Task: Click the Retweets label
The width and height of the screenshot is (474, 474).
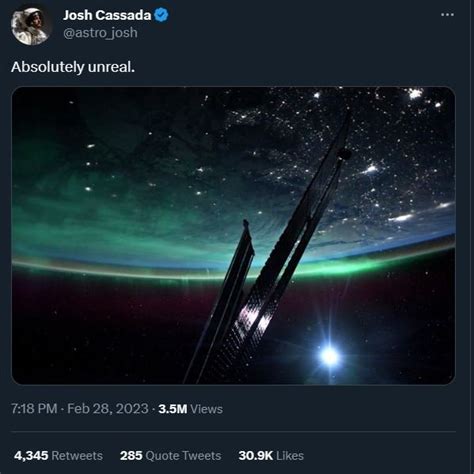Action: click(77, 455)
